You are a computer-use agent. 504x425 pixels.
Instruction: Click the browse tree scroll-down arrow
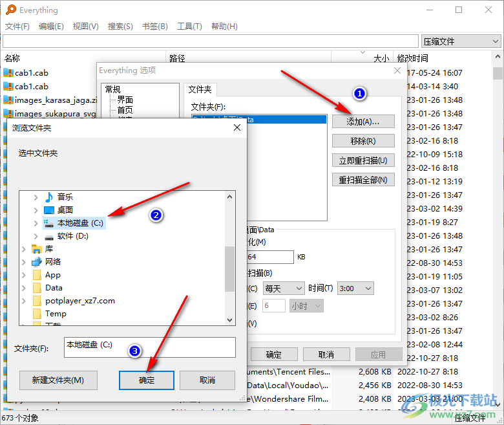[x=229, y=320]
